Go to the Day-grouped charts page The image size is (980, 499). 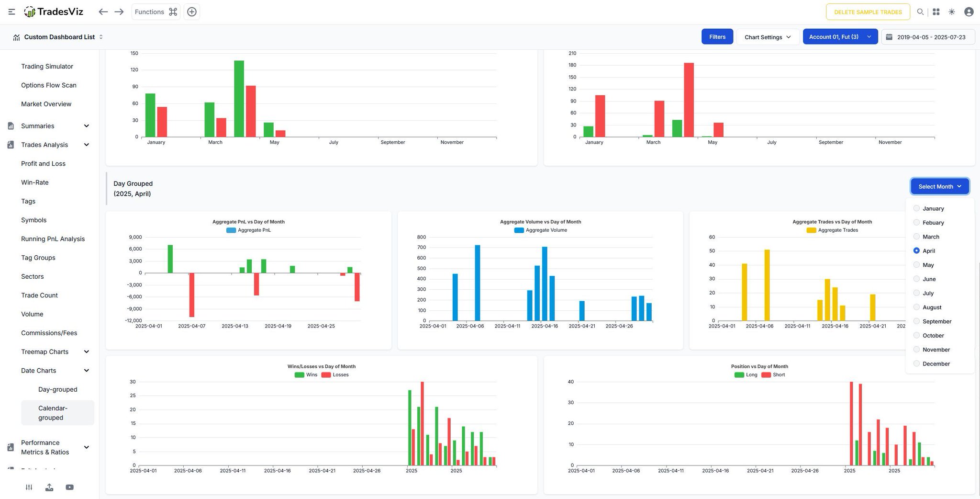click(x=58, y=389)
